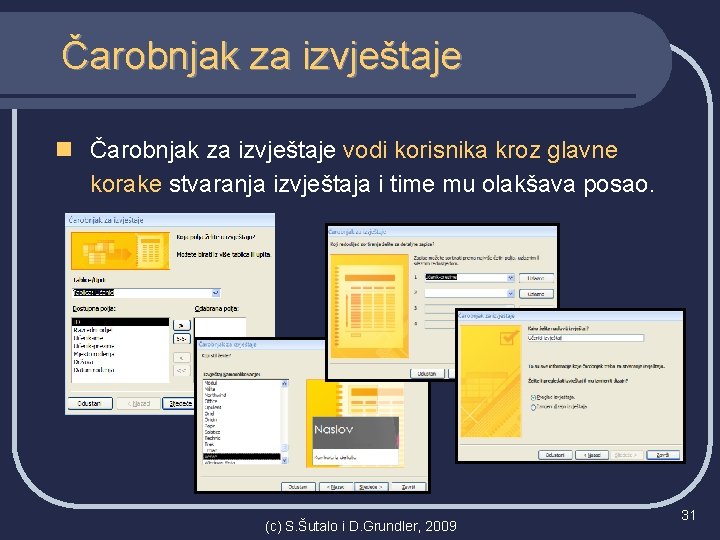
Task: Click disabled Sljedeće in final wizard dialog
Action: (626, 455)
